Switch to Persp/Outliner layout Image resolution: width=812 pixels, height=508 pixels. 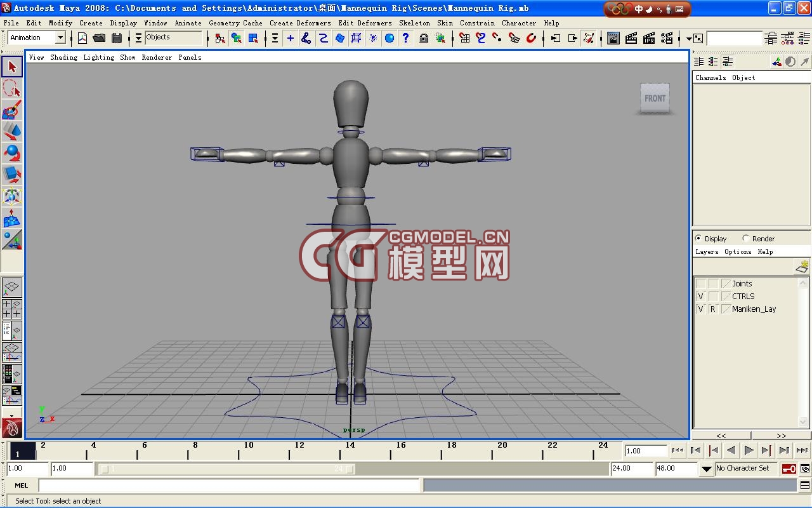pos(12,331)
